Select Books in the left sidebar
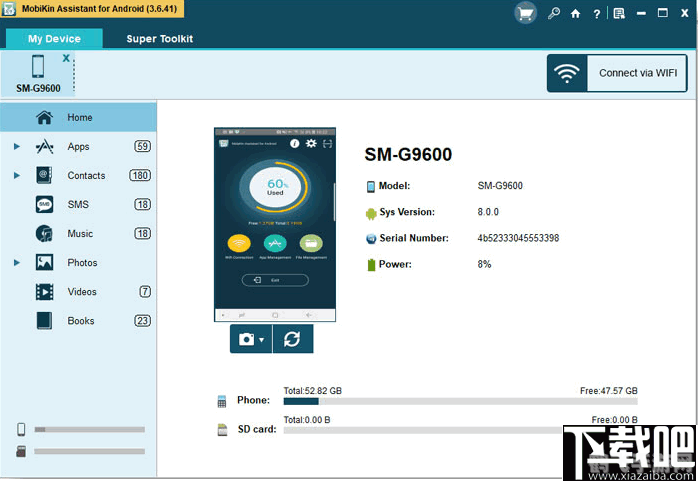Image resolution: width=698 pixels, height=481 pixels. pos(80,321)
